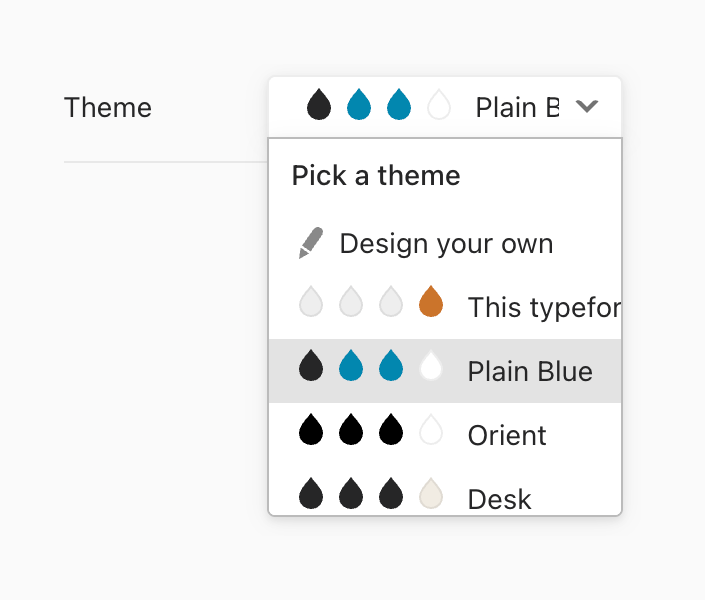Click the black droplet in Plain Blue row
Viewport: 705px width, 600px height.
(x=311, y=367)
